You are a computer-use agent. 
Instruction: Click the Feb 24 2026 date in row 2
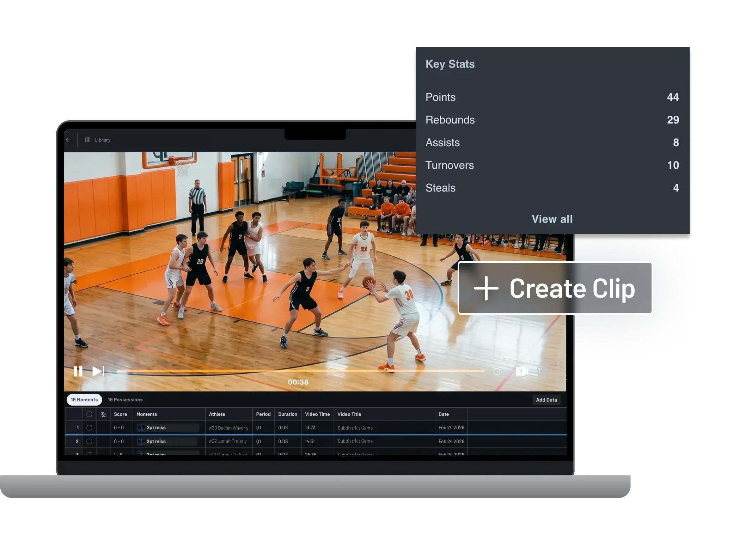tap(451, 442)
